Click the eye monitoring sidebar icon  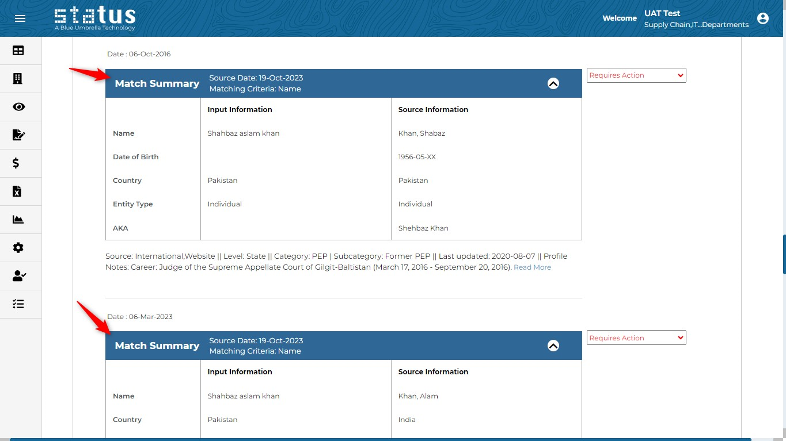point(18,106)
